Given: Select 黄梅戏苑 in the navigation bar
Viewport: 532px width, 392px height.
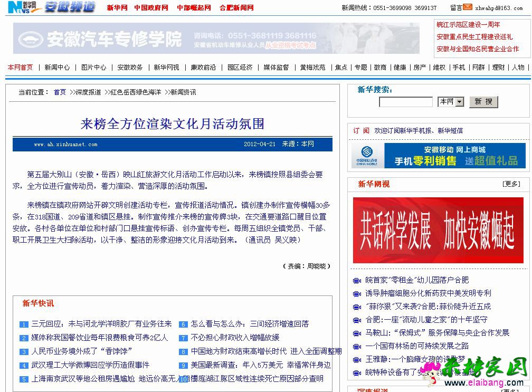Looking at the screenshot, I should coord(312,68).
